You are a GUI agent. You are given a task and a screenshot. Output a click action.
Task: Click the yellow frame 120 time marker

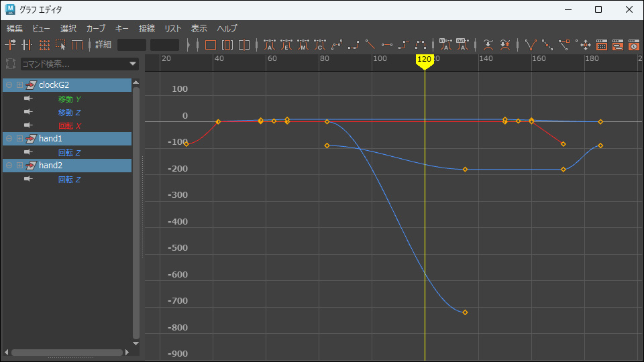click(424, 60)
